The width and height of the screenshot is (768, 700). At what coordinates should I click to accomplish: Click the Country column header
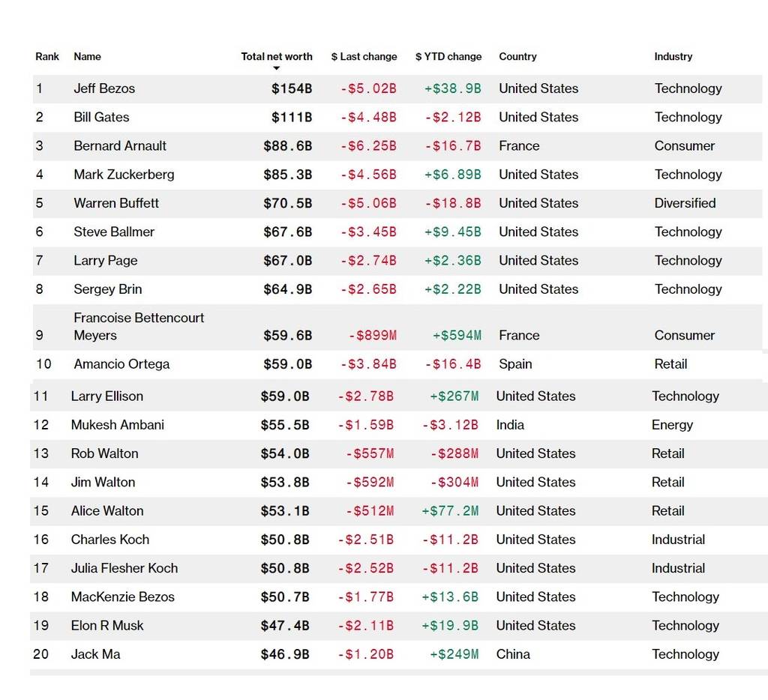[x=517, y=56]
